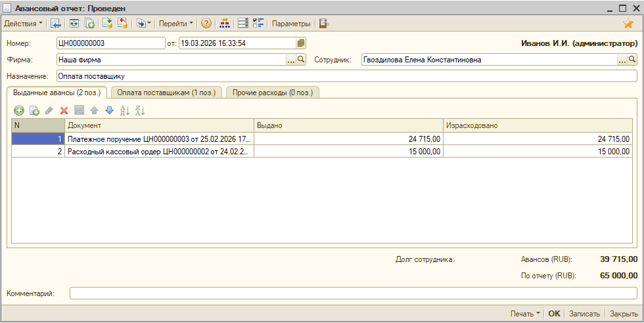Click the yellow star favorites icon
Screen dimensions: 644x323
(x=628, y=24)
